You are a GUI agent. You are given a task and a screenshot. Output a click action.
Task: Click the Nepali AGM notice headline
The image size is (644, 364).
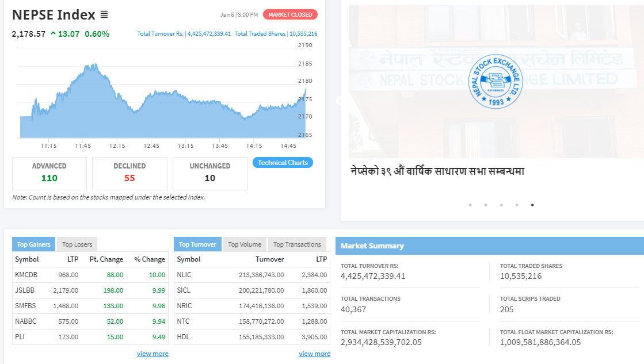[x=437, y=171]
